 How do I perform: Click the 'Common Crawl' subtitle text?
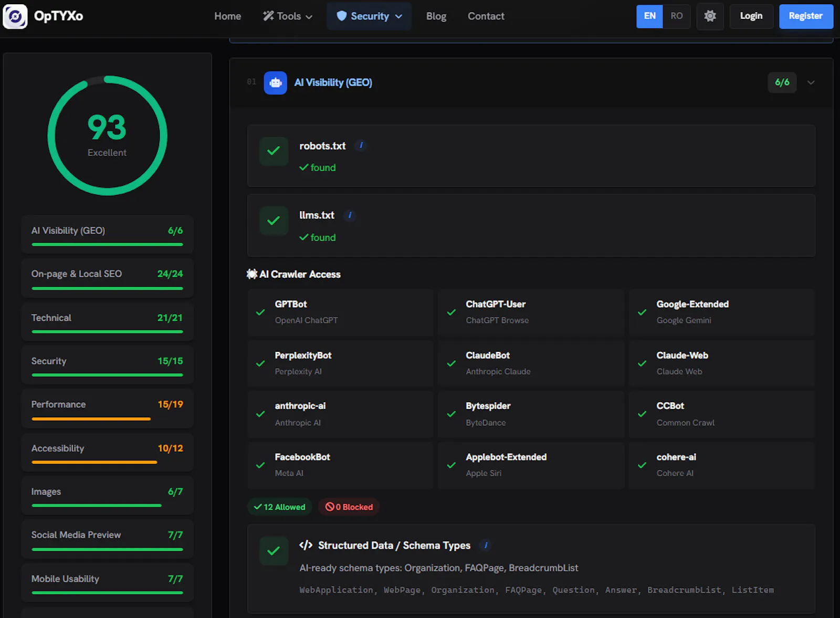[685, 423]
